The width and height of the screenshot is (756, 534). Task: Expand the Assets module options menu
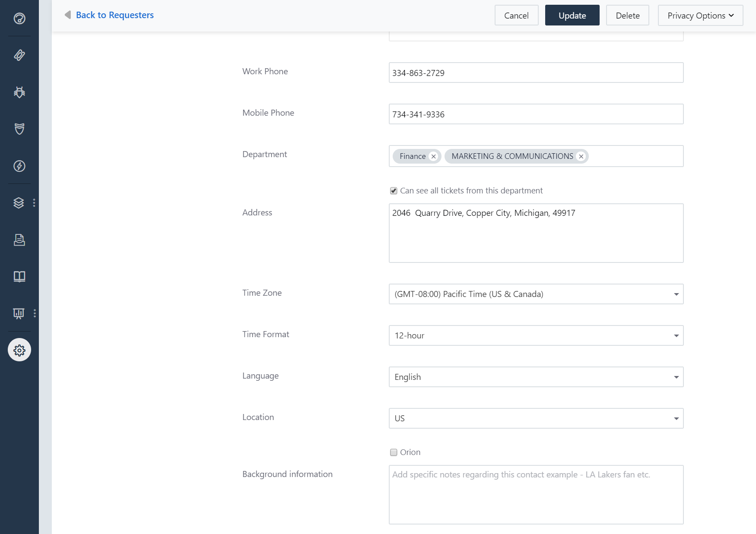coord(35,203)
